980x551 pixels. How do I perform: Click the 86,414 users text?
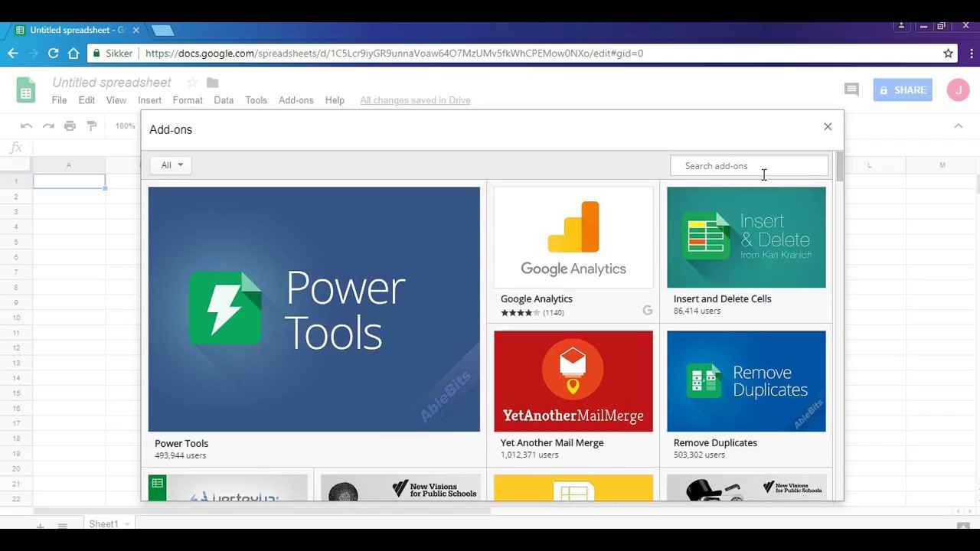697,311
